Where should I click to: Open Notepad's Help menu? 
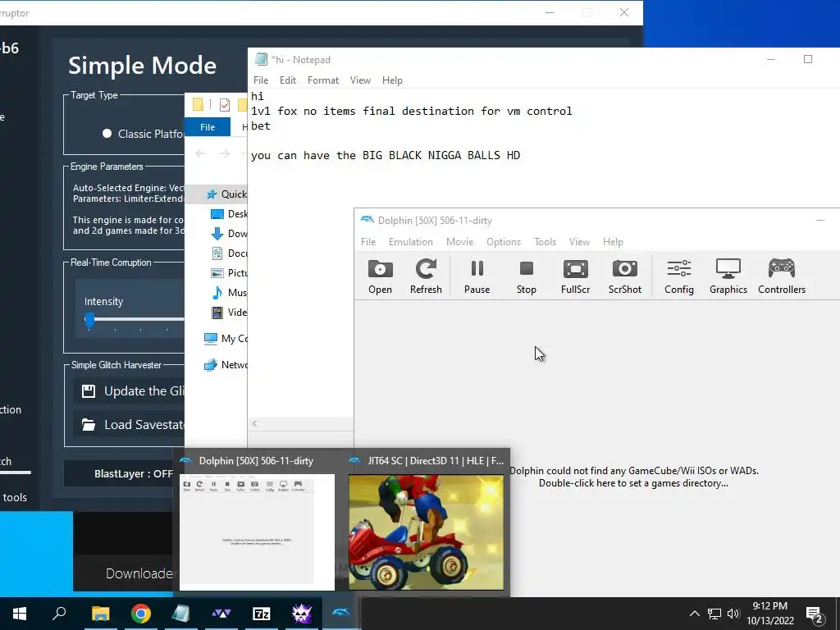[x=391, y=80]
